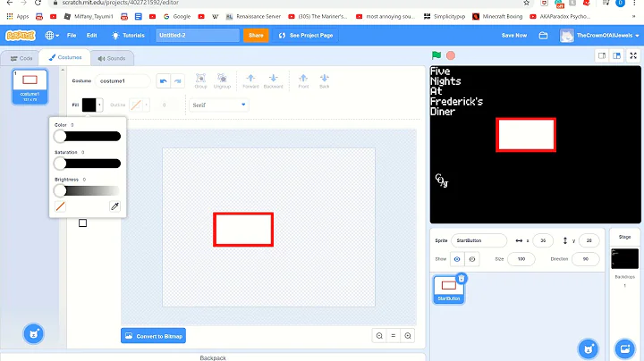The width and height of the screenshot is (644, 361).
Task: Click the Scratch logo
Action: 20,35
